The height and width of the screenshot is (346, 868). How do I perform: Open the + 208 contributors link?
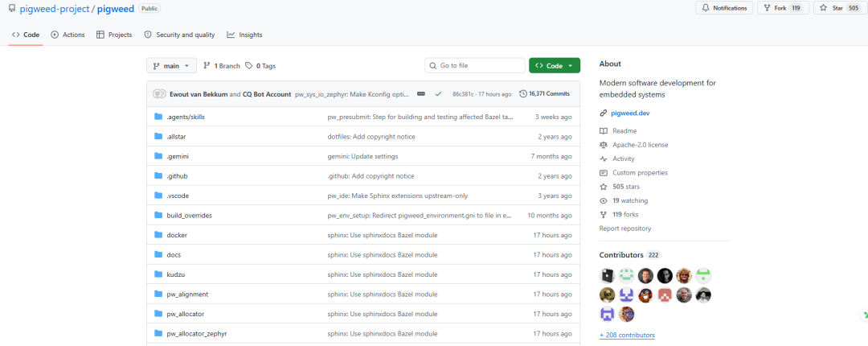coord(627,336)
